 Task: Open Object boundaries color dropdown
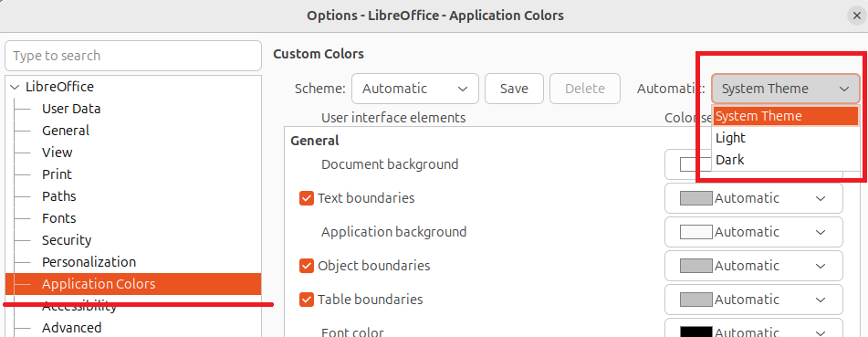(x=753, y=266)
